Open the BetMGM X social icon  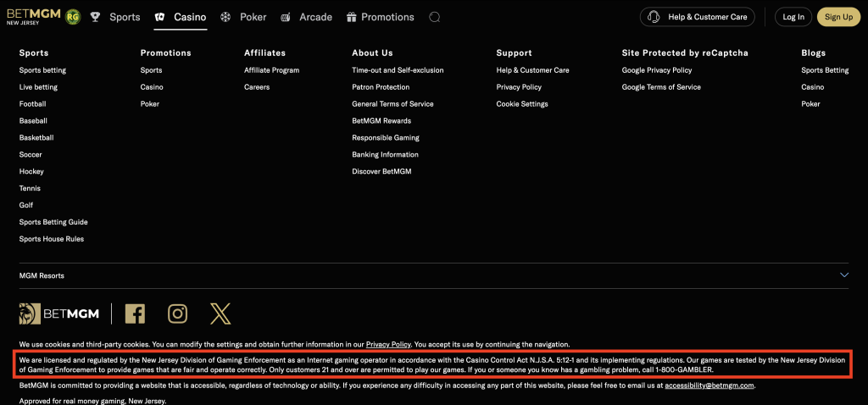(220, 313)
